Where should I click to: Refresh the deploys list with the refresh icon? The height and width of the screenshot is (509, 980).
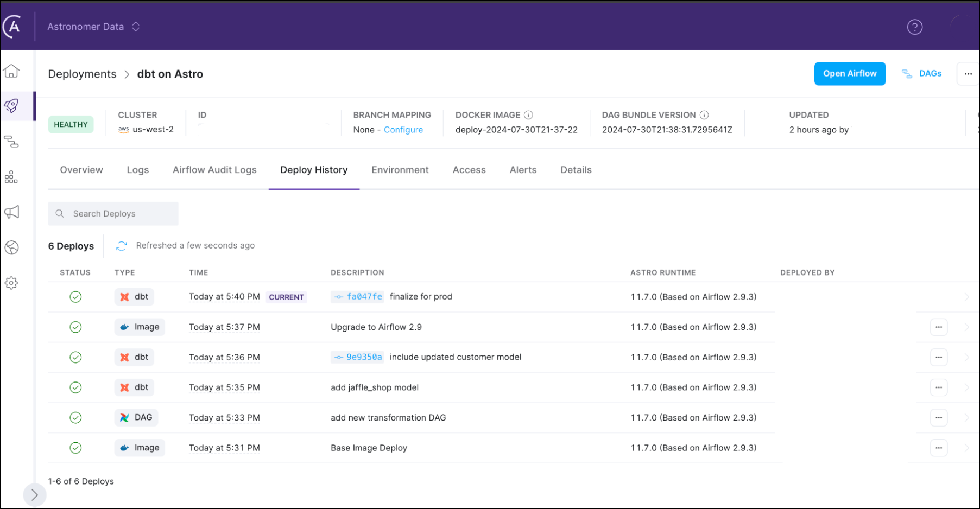coord(121,245)
